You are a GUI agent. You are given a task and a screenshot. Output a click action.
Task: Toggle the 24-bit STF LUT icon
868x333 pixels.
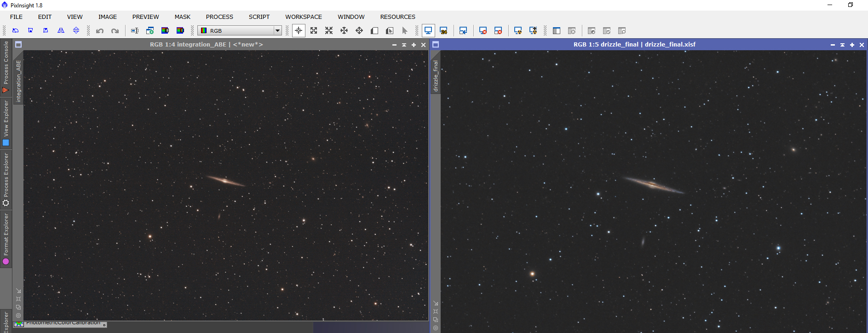(x=443, y=31)
